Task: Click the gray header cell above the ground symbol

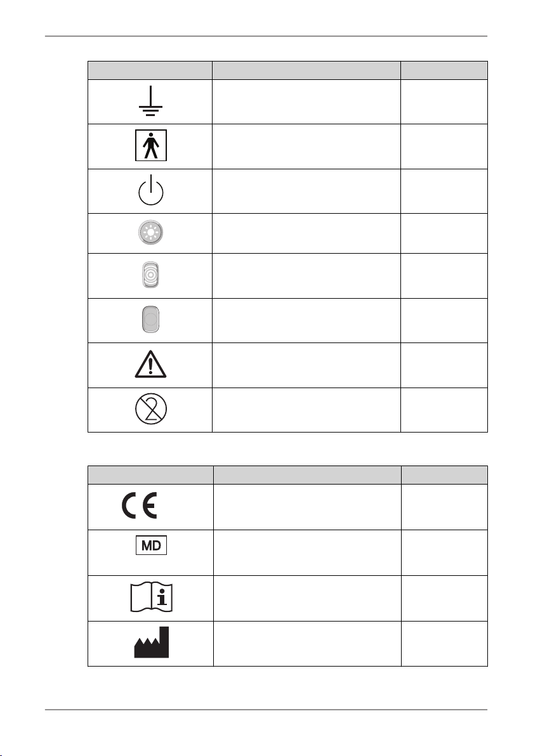Action: click(150, 70)
